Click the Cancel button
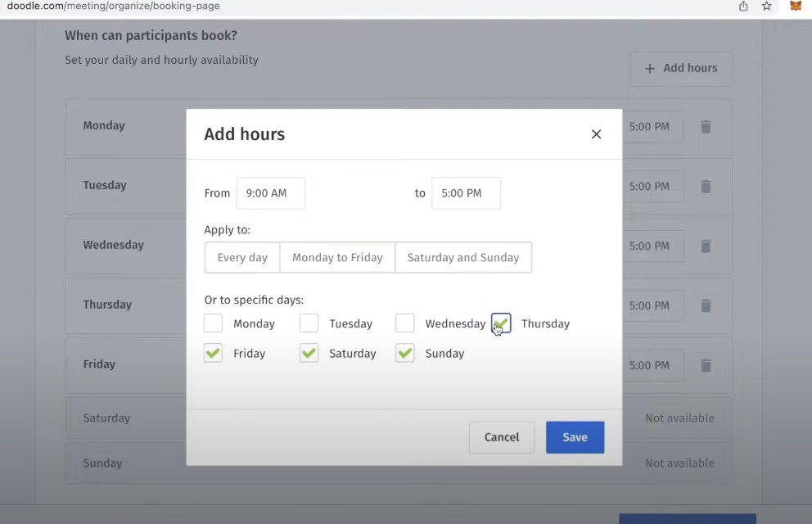812x524 pixels. coord(501,437)
